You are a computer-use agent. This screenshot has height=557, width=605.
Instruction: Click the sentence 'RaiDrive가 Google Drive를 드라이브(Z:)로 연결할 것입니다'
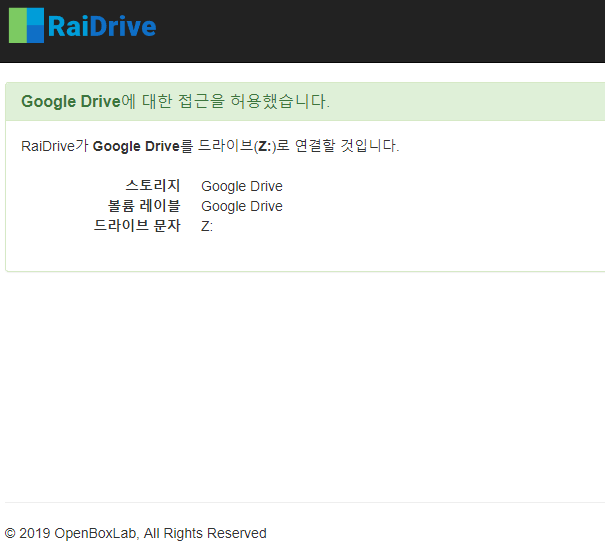(x=210, y=146)
